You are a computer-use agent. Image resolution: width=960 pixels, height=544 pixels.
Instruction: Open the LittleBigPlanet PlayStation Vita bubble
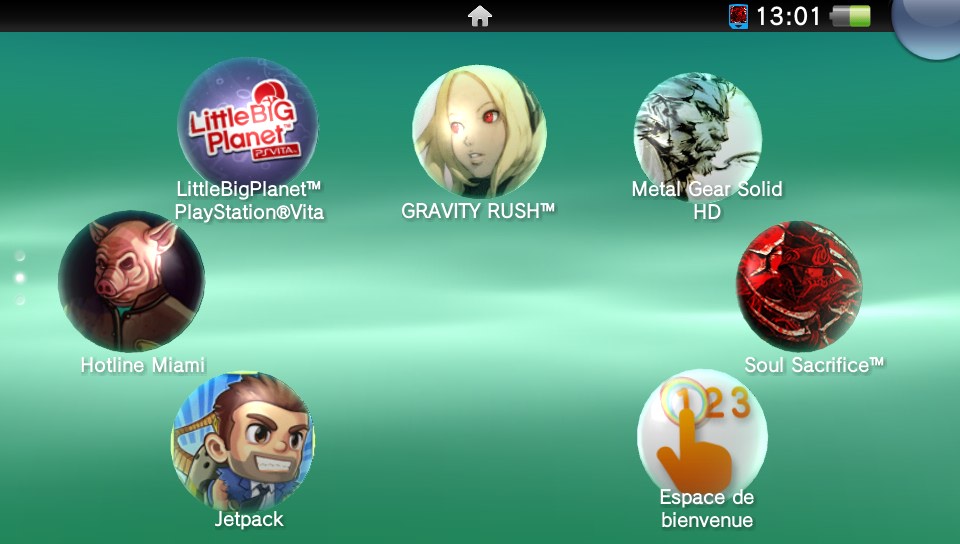pyautogui.click(x=247, y=126)
